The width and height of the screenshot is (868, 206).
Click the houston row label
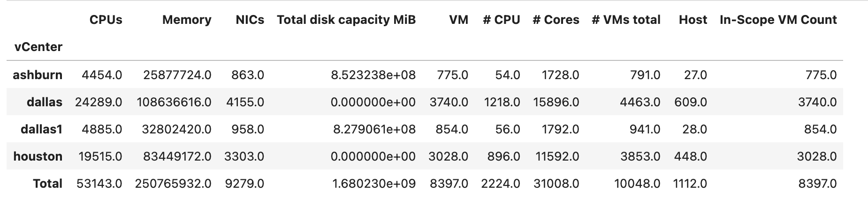coord(38,156)
